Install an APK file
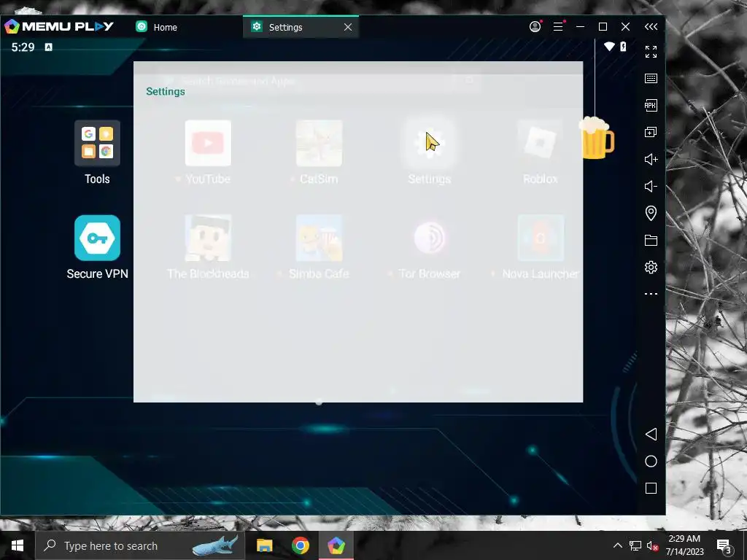The width and height of the screenshot is (747, 560). [651, 105]
